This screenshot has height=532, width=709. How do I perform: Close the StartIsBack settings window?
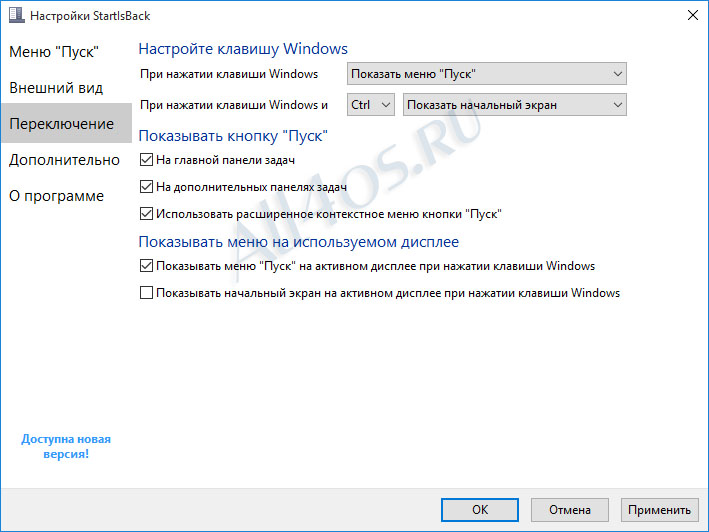pyautogui.click(x=692, y=15)
